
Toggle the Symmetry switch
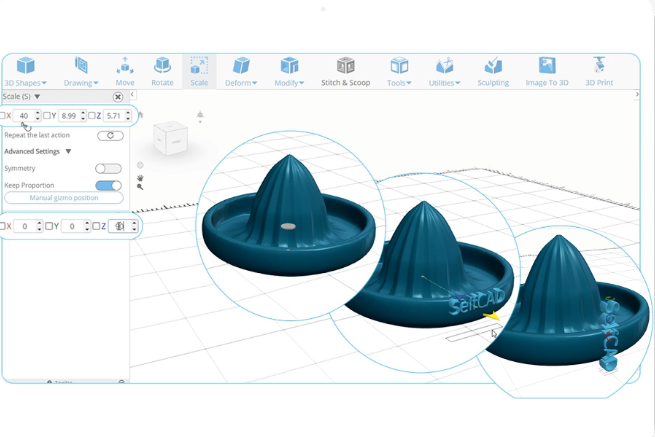[108, 168]
